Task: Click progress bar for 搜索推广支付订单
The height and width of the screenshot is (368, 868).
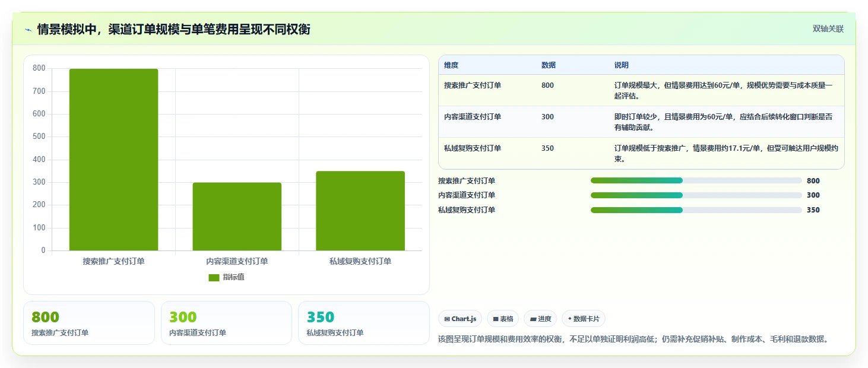Action: coord(696,180)
